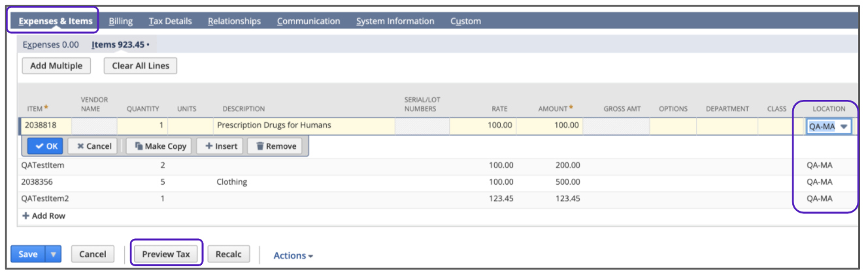The width and height of the screenshot is (868, 278).
Task: Go to the Communication tab
Action: [308, 21]
